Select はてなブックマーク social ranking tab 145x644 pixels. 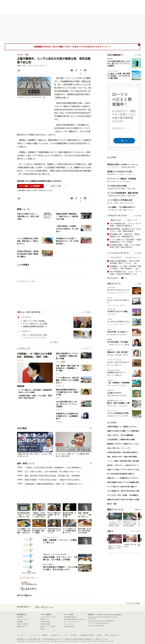point(132,258)
